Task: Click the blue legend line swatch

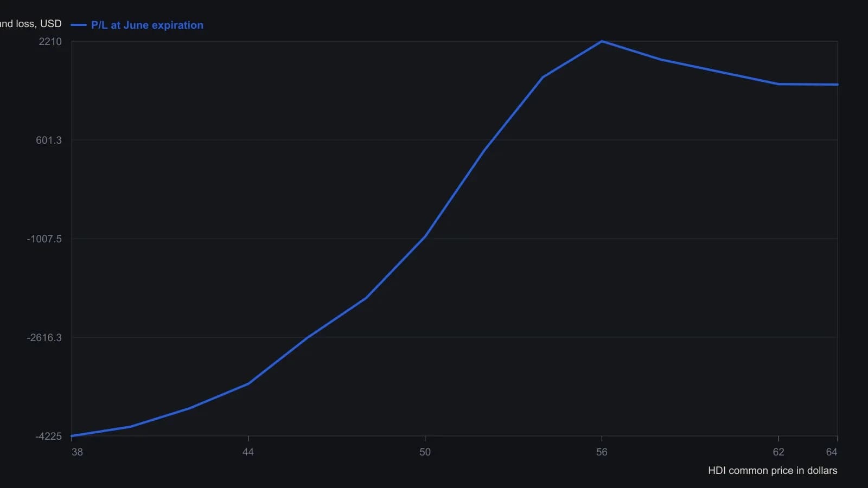Action: coord(79,25)
